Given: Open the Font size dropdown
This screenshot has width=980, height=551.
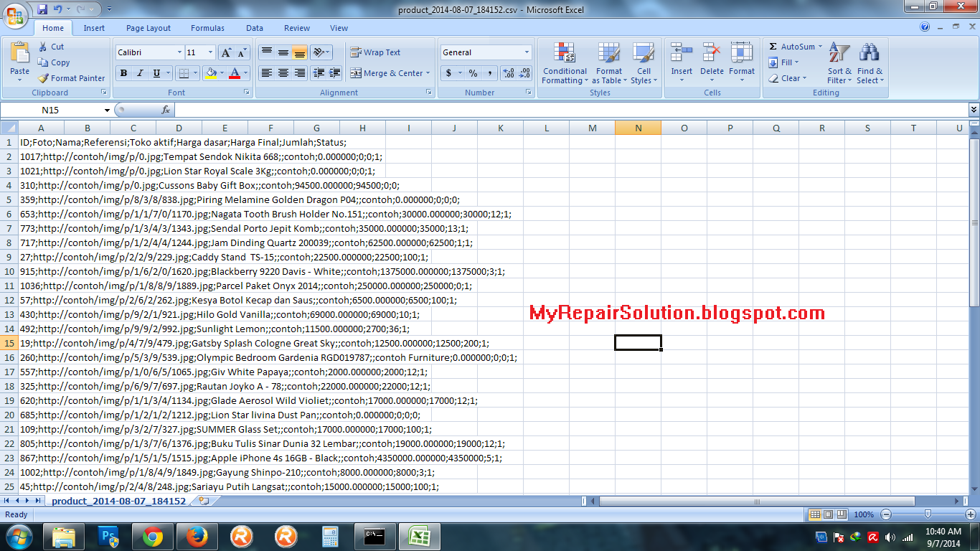Looking at the screenshot, I should (x=210, y=52).
